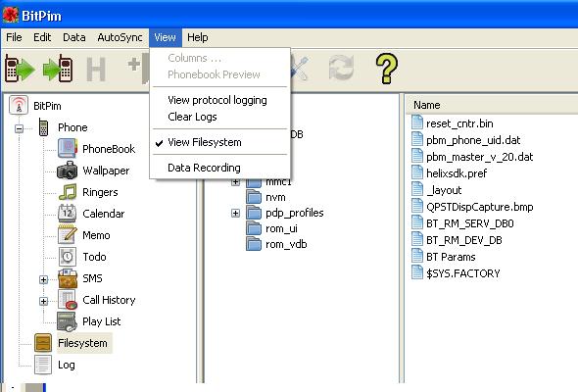Click the BitPim flower title bar icon
This screenshot has height=392, width=578.
click(x=11, y=15)
